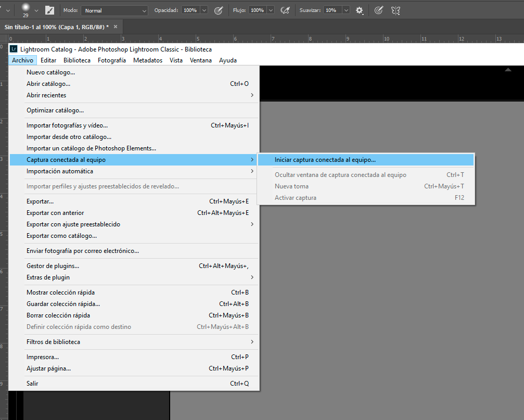Open the Editar menu
The height and width of the screenshot is (420, 524).
point(48,60)
